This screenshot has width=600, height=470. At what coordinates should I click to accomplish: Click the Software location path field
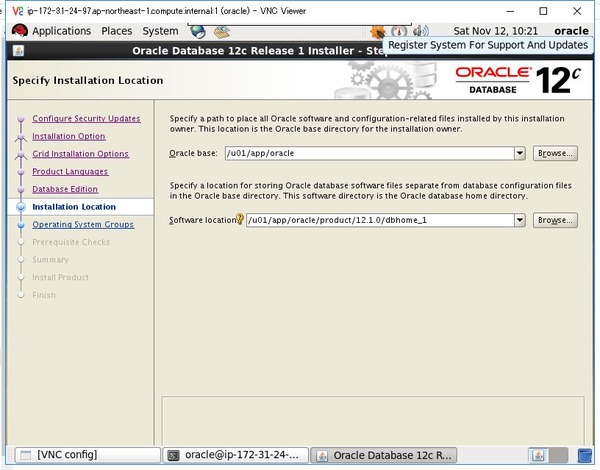pyautogui.click(x=380, y=220)
